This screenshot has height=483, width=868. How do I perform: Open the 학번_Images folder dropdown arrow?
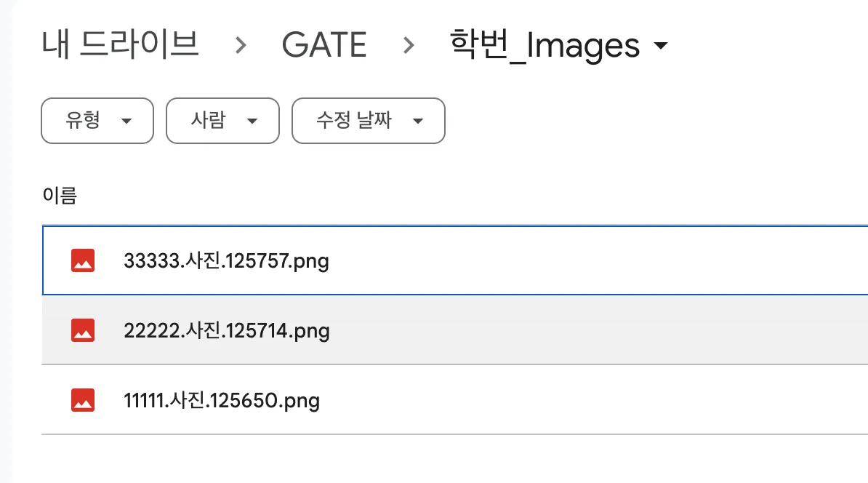pos(661,46)
